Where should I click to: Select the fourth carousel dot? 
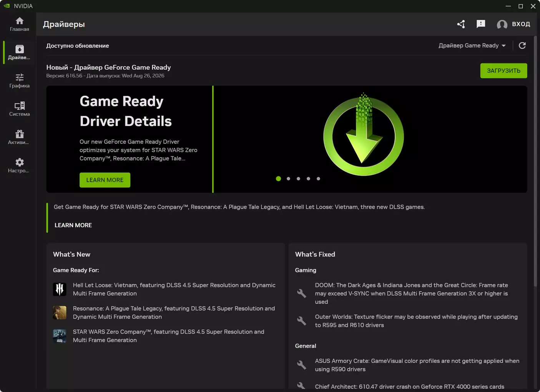308,179
